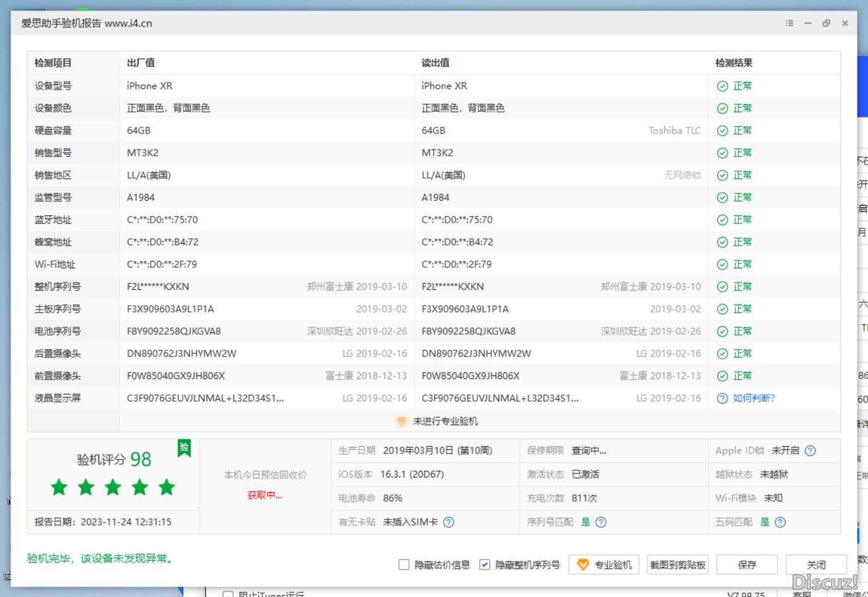Click the green check icon in Wi-Fi地址 row
Viewport: 868px width, 597px height.
[723, 265]
